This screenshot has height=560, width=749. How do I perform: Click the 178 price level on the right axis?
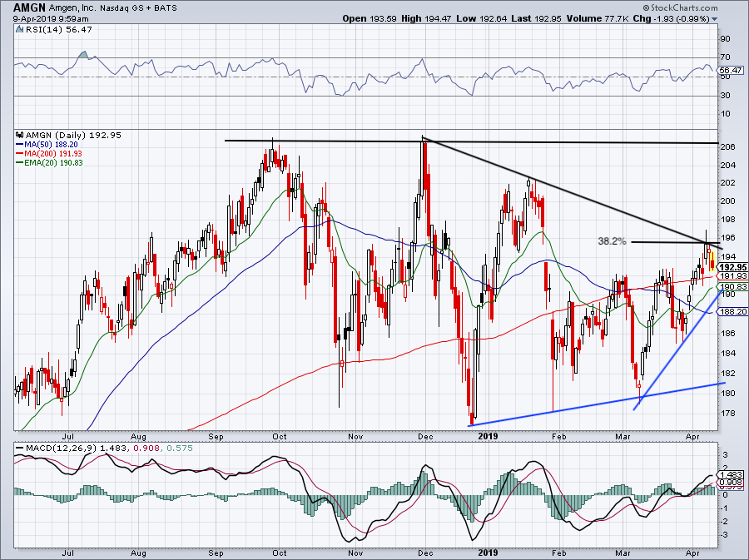727,413
